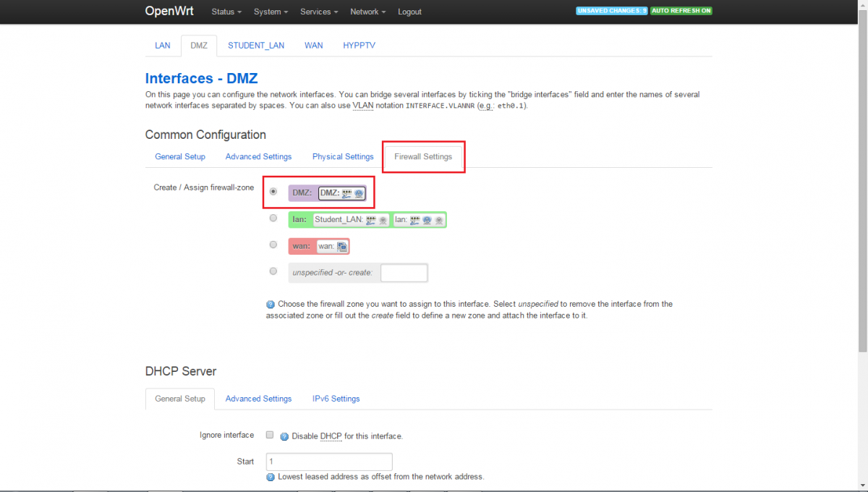Select the lan firewall zone radio button
This screenshot has height=492, width=868.
point(273,218)
